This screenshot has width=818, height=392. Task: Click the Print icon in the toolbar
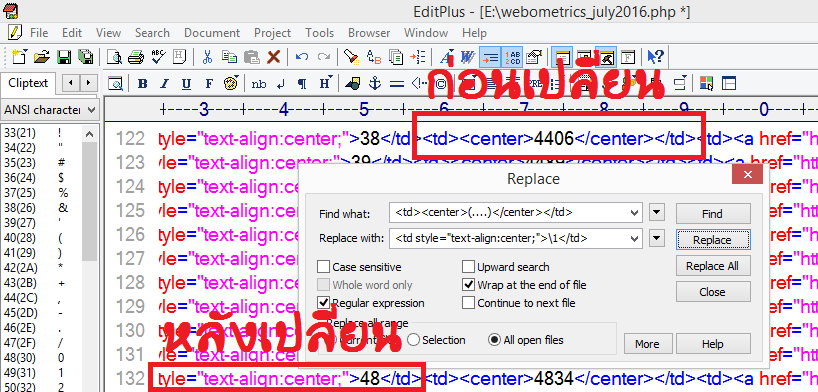(x=136, y=57)
